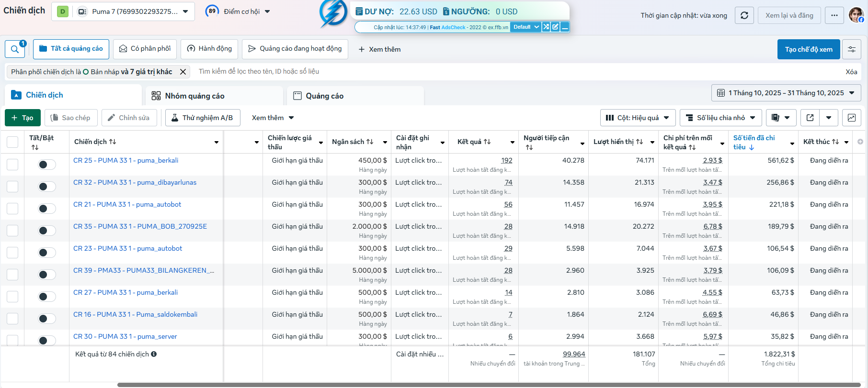The height and width of the screenshot is (388, 868).
Task: Click the edit icon in Fast AdsCheck bar
Action: [x=555, y=27]
